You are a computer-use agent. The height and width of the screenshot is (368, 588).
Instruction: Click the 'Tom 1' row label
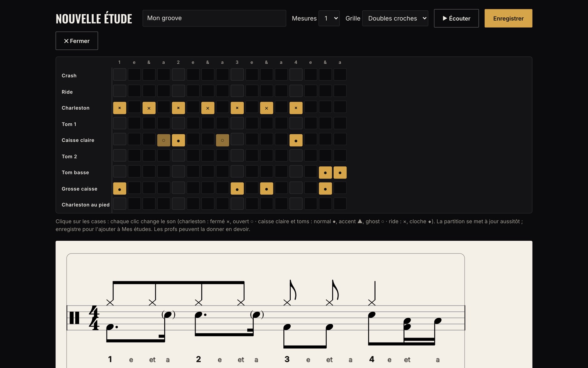[x=69, y=124]
